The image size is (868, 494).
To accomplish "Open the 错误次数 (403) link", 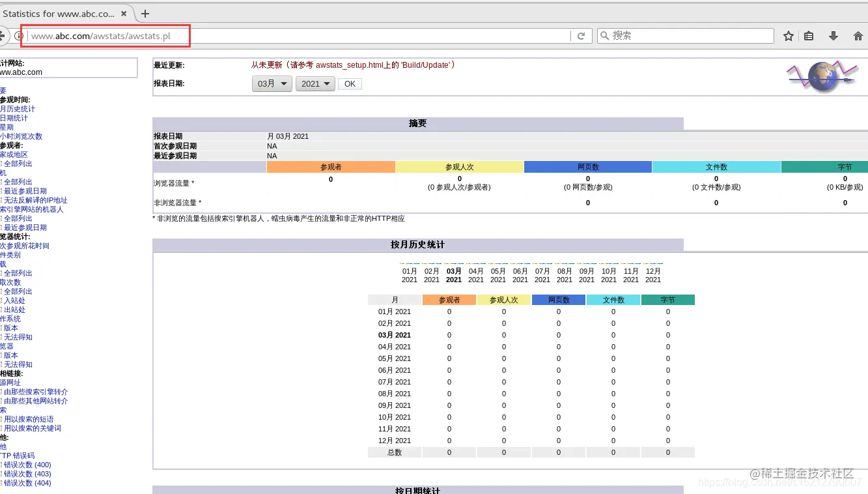I will pos(27,474).
